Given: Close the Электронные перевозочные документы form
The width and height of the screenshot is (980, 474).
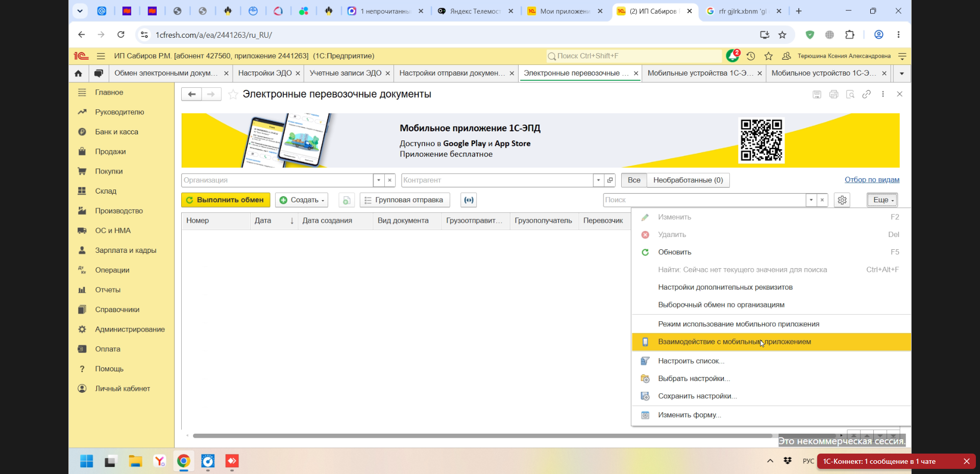Looking at the screenshot, I should [x=900, y=94].
